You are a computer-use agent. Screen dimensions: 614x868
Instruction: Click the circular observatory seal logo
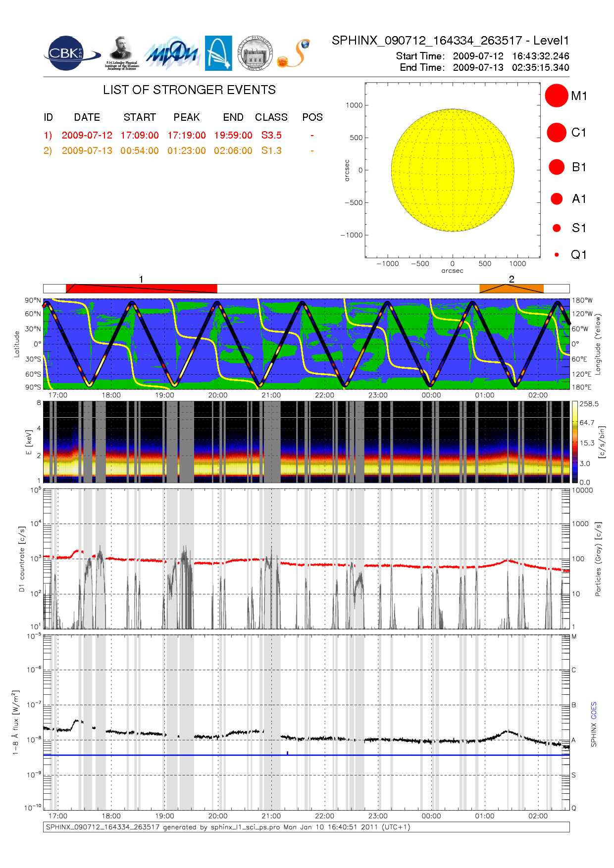tap(255, 53)
